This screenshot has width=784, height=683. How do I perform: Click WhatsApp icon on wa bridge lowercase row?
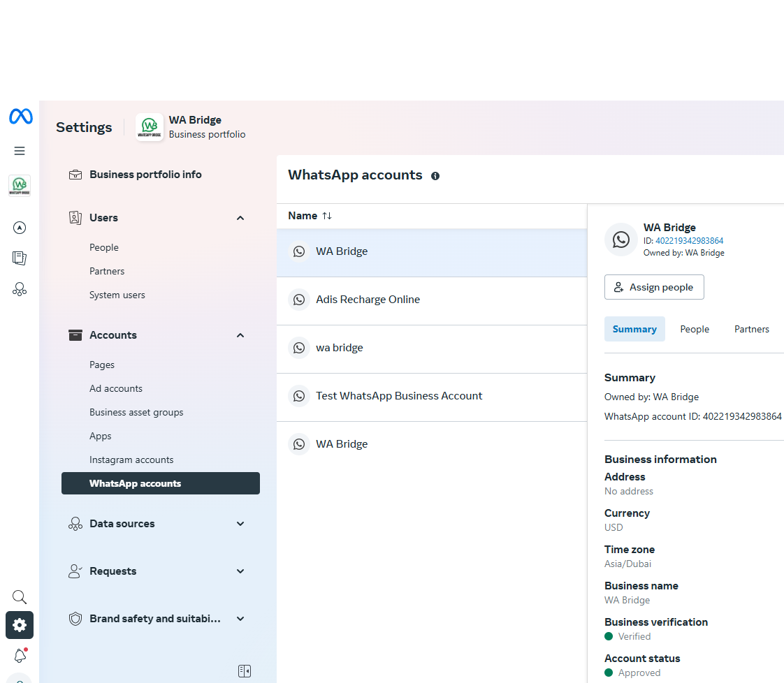299,348
